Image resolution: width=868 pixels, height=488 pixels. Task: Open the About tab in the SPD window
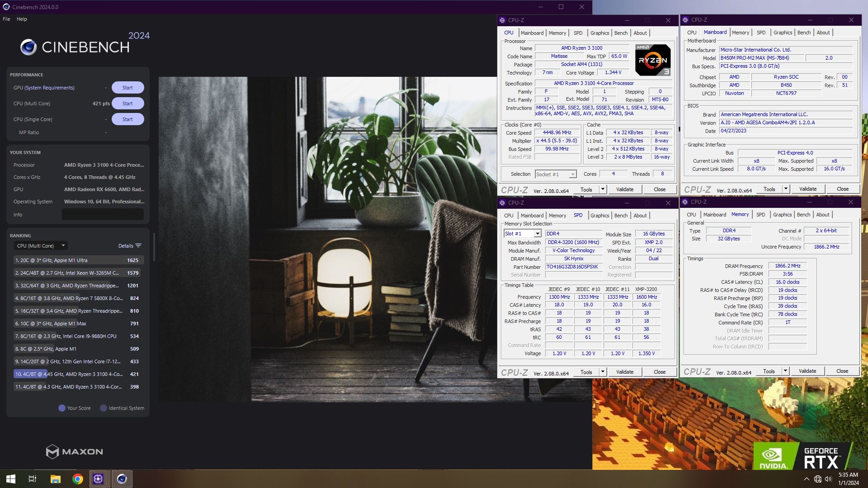640,216
